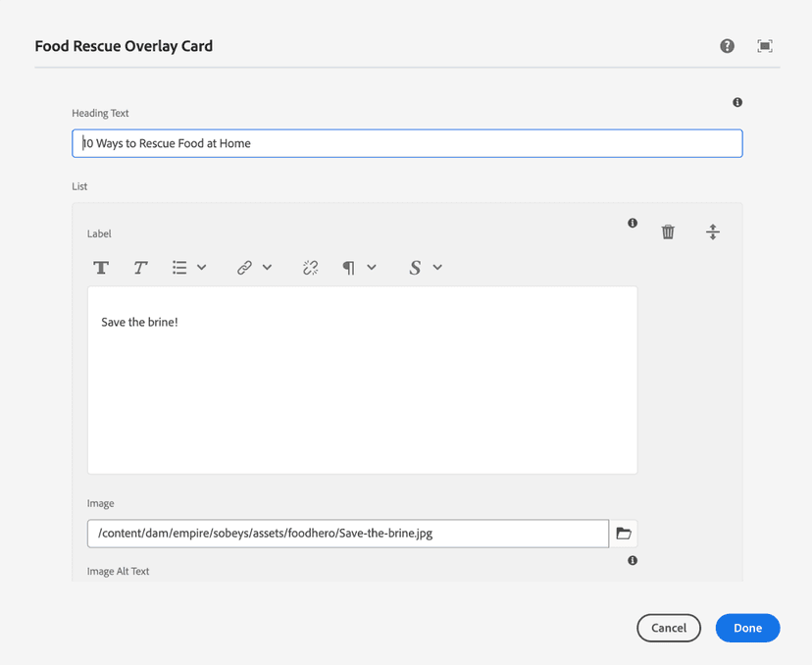Image resolution: width=812 pixels, height=665 pixels.
Task: Click info icon next to Label field
Action: tap(633, 224)
